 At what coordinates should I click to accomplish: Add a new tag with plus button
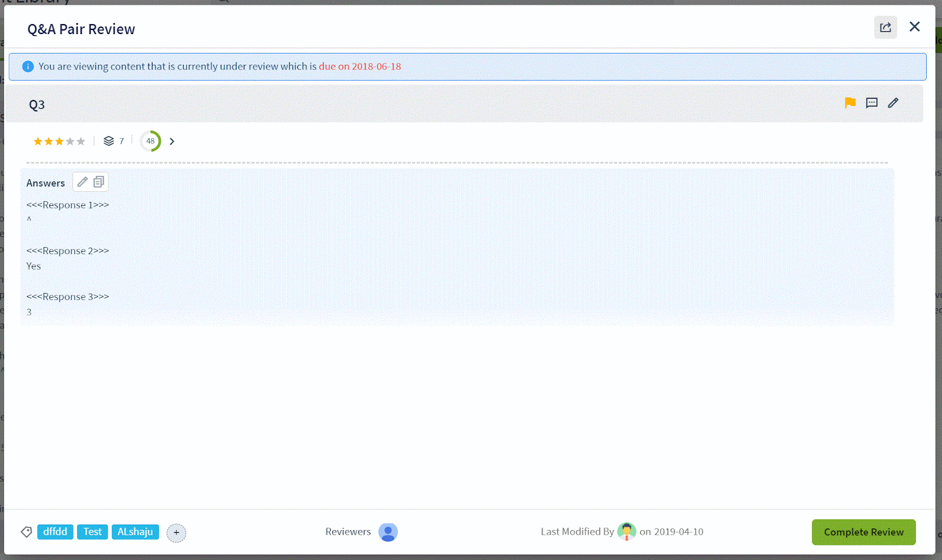[x=177, y=533]
